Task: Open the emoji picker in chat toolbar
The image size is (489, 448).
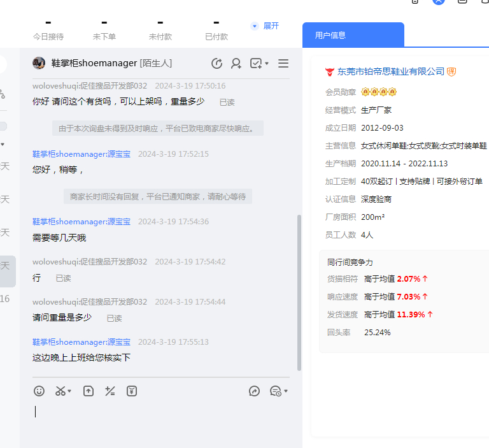Action: pos(39,391)
